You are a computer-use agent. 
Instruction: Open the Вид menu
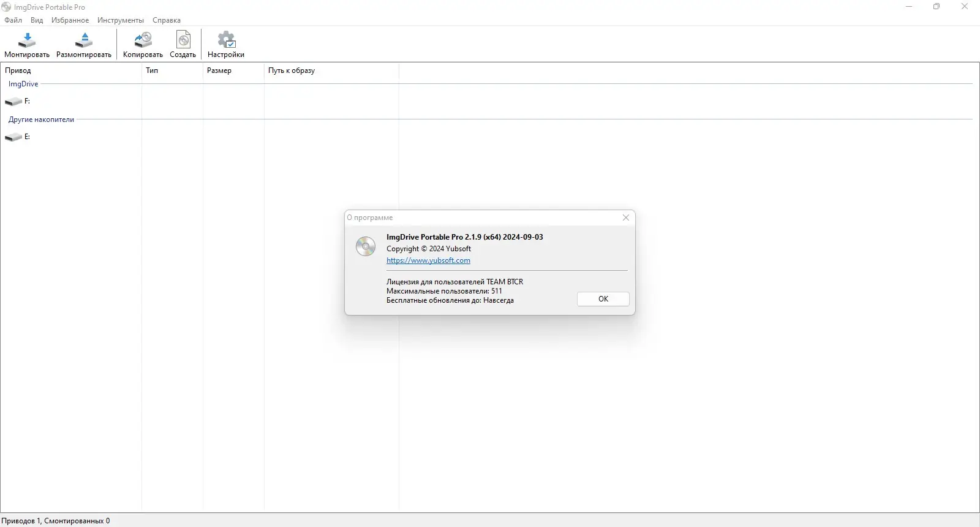pos(37,20)
